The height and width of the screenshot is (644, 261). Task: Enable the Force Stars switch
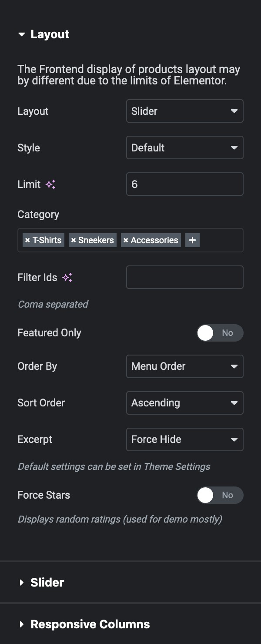[x=220, y=495]
